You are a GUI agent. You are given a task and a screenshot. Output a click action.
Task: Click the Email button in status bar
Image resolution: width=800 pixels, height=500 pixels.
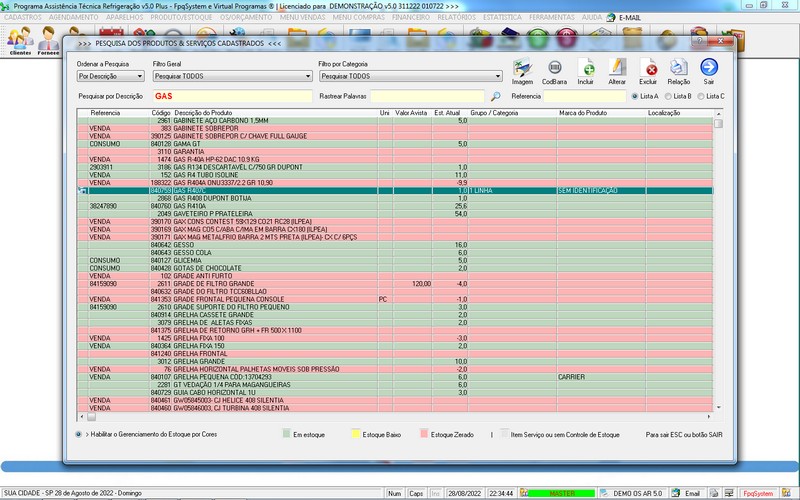pyautogui.click(x=687, y=493)
